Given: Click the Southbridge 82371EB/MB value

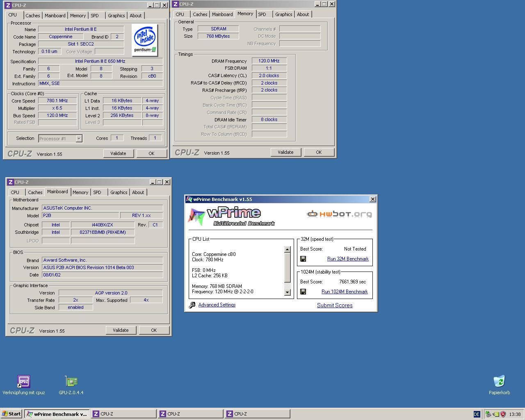Looking at the screenshot, I should pos(103,232).
